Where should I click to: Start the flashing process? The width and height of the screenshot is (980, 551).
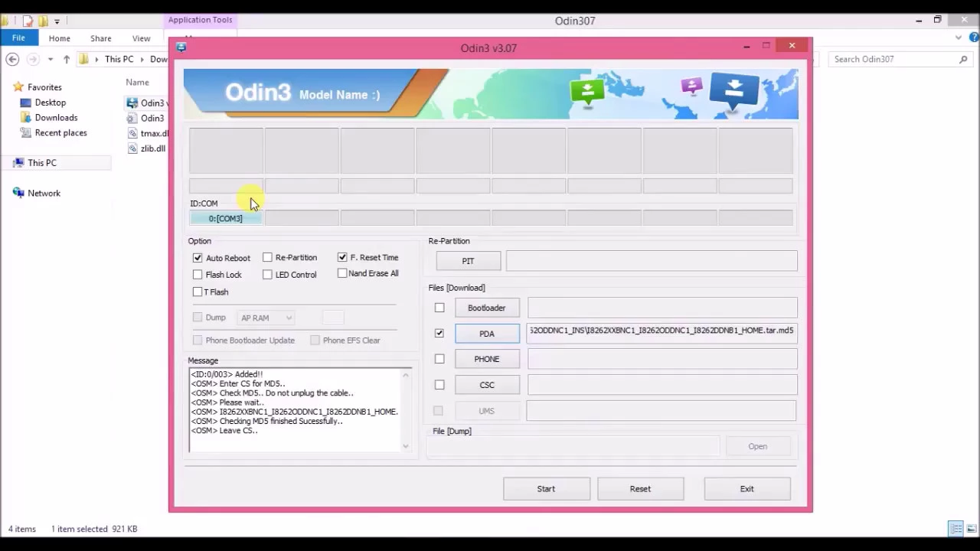[546, 489]
